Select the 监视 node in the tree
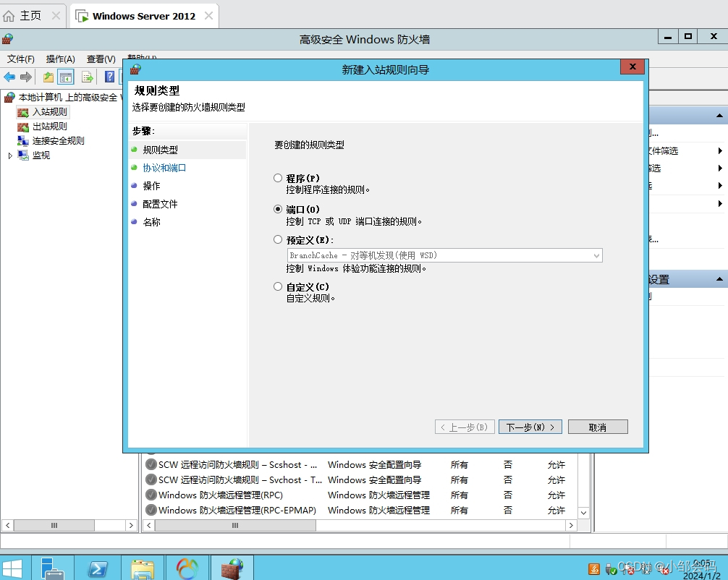Screen dimensions: 728x580 pos(41,155)
